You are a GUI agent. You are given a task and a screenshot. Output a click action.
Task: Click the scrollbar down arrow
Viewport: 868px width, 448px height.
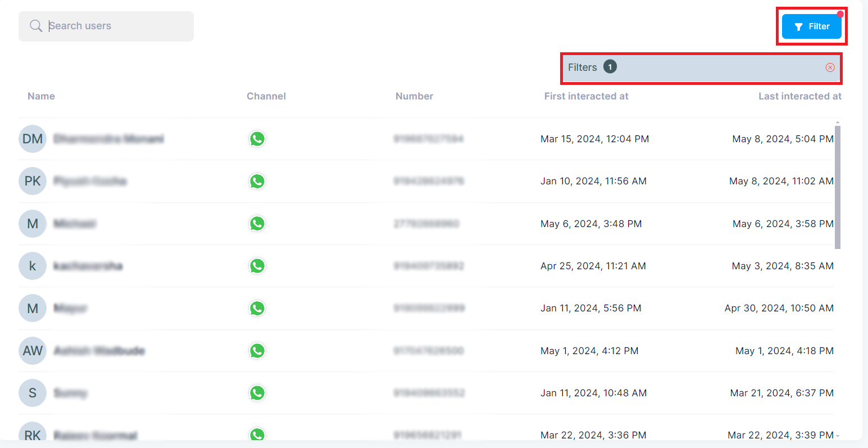coord(838,436)
